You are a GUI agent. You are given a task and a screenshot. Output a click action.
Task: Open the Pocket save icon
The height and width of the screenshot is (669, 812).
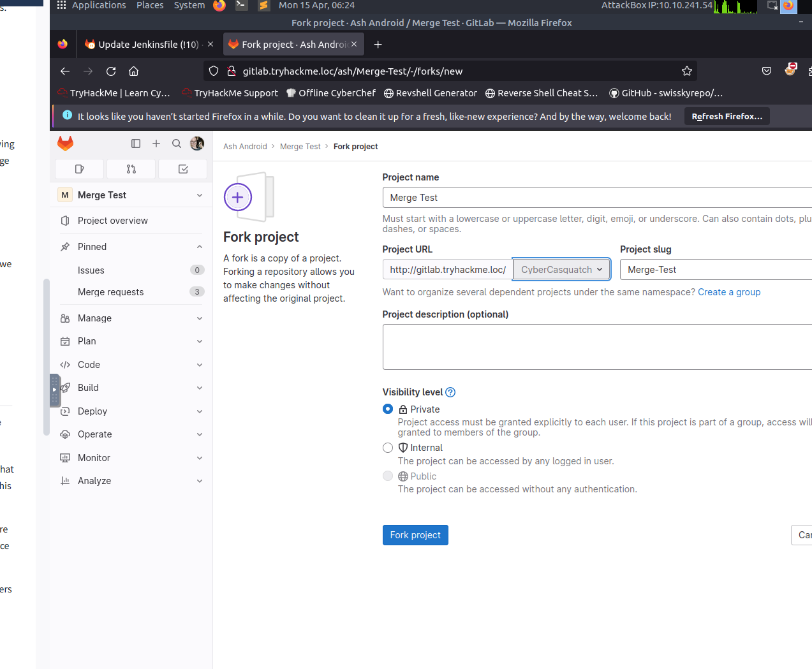click(767, 71)
